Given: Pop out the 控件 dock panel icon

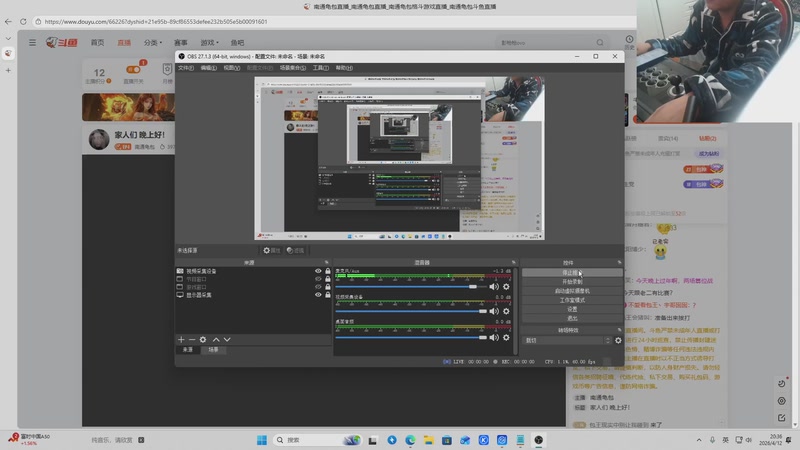Looking at the screenshot, I should coord(619,262).
